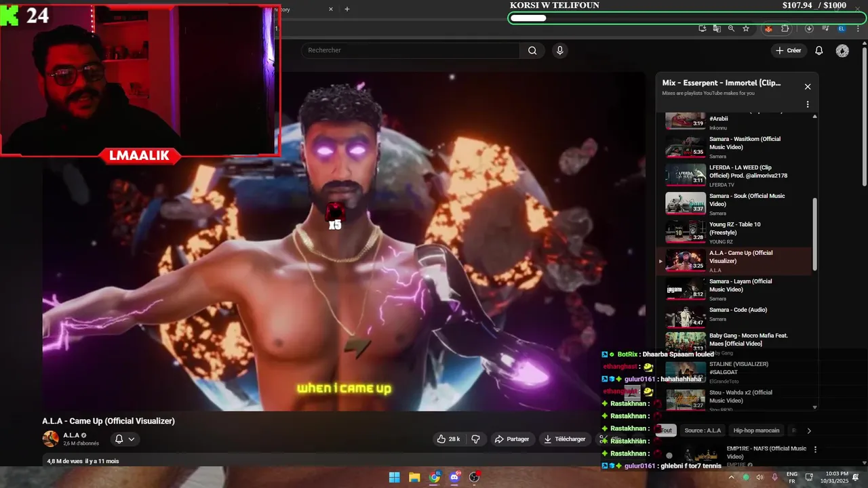Select the Tout filter chip

point(666,430)
